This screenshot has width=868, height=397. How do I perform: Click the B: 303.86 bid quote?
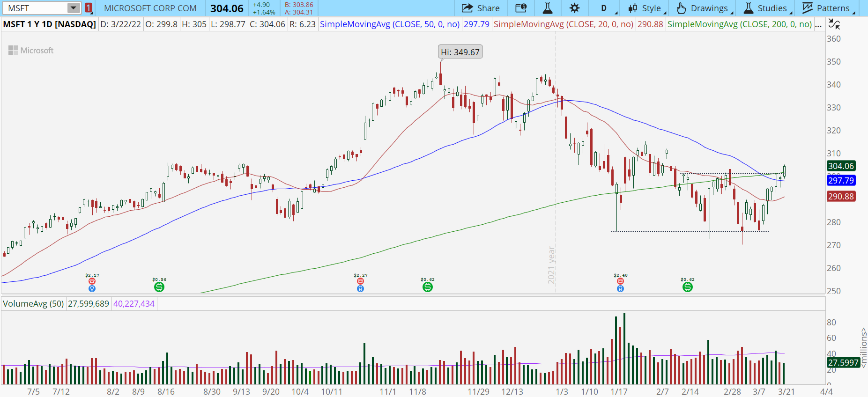[x=299, y=5]
